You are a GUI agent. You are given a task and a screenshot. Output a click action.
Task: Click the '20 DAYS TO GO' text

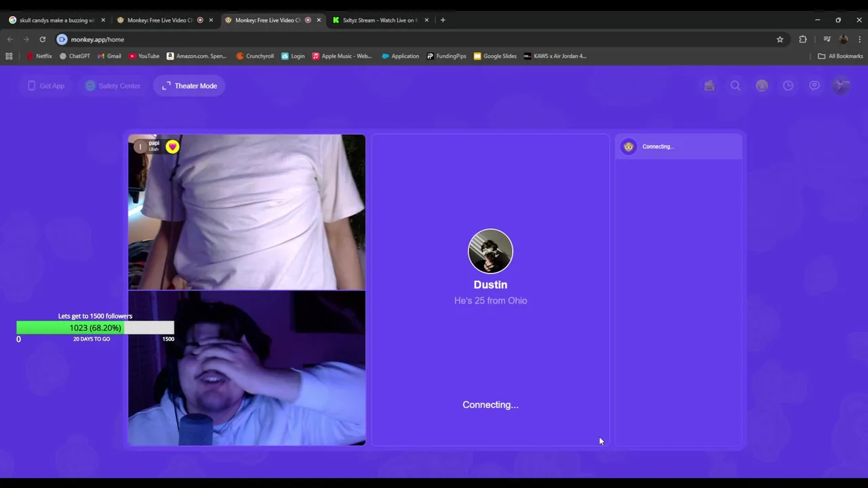point(92,339)
